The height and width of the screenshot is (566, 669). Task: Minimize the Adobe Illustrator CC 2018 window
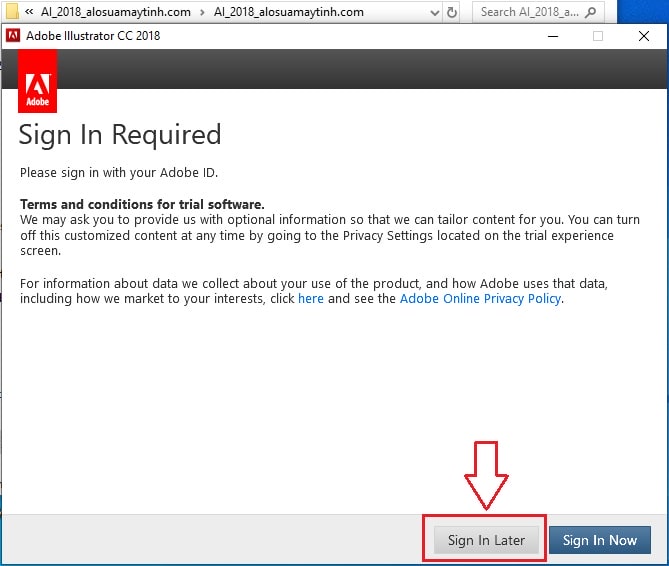tap(553, 36)
